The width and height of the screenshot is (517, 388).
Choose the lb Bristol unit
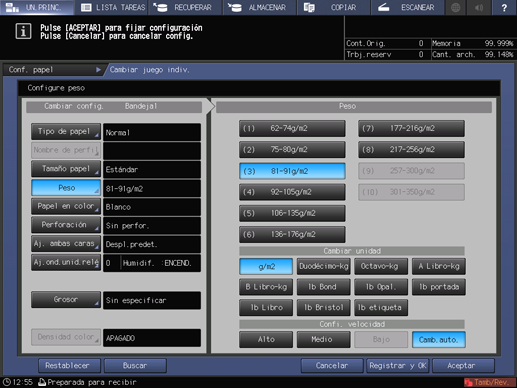[x=324, y=307]
